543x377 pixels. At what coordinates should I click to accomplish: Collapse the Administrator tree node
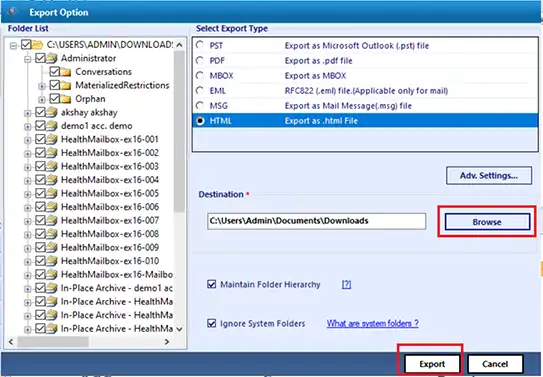(x=27, y=59)
